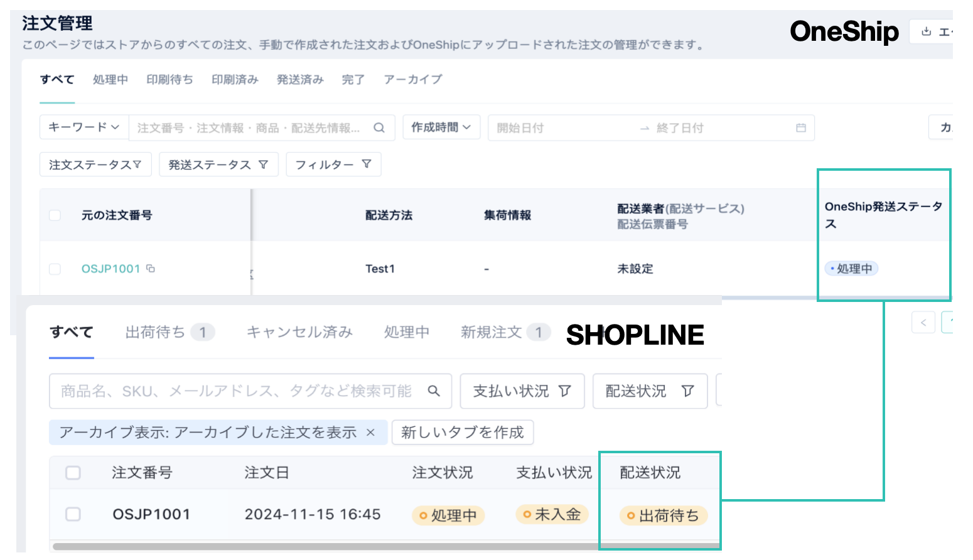The image size is (973, 560).
Task: Open the 支払い状況 filter in SHOPLINE
Action: [x=522, y=391]
